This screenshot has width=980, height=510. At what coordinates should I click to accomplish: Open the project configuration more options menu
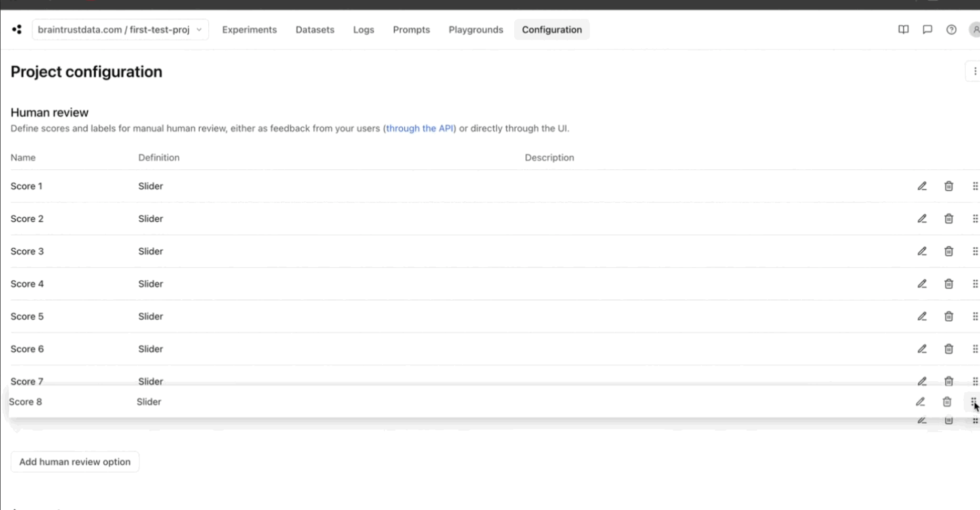pyautogui.click(x=974, y=72)
